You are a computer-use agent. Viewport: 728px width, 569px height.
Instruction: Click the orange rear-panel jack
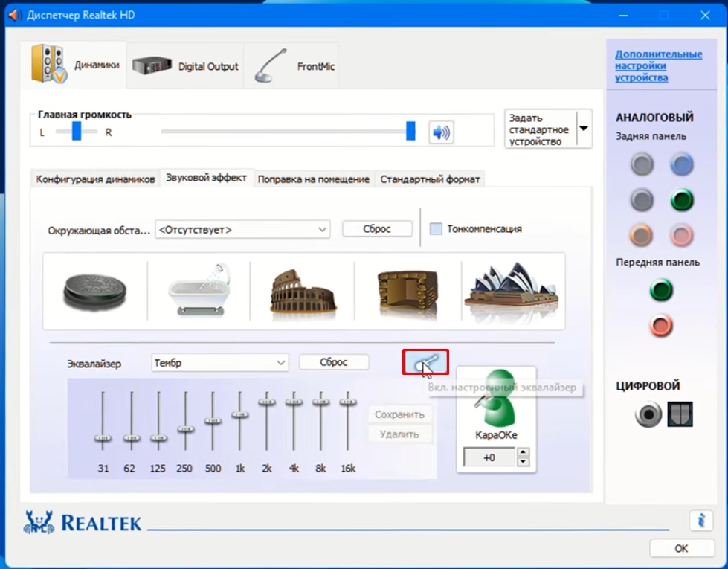click(x=641, y=235)
